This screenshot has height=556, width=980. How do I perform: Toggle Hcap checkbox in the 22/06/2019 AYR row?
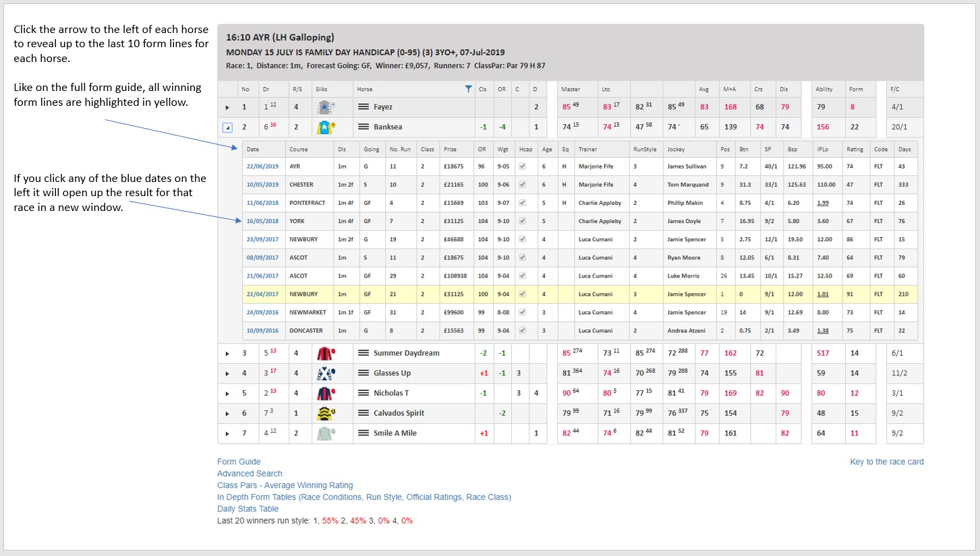coord(522,166)
